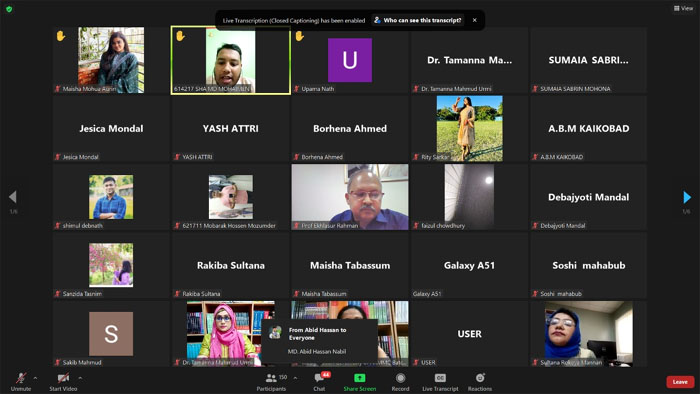
Task: Click the green encryption shield icon
Action: coord(9,8)
